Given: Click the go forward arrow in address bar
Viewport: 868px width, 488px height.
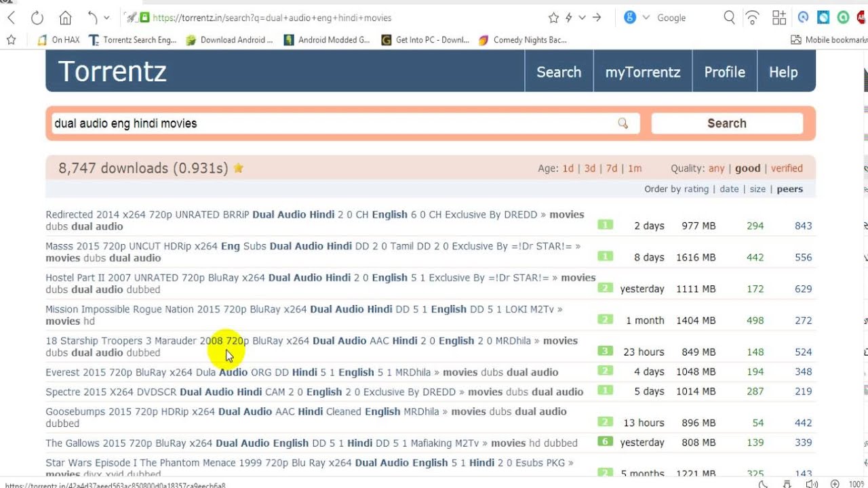Looking at the screenshot, I should (x=597, y=18).
